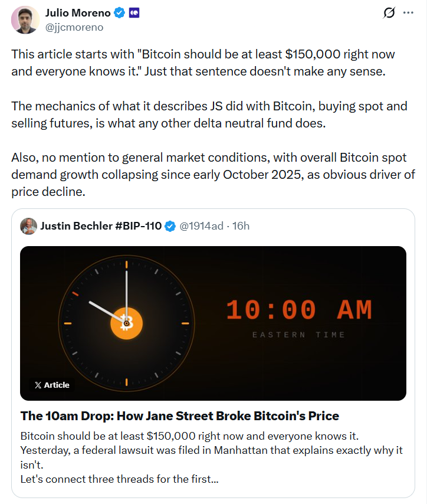Open Justin Bechler's profile avatar

(28, 226)
